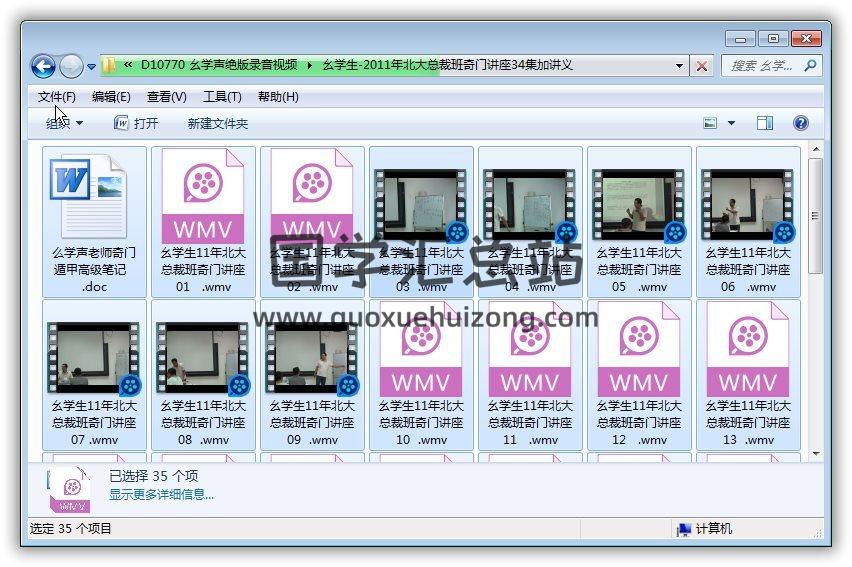
Task: Open the 查看(V) menu
Action: [167, 97]
